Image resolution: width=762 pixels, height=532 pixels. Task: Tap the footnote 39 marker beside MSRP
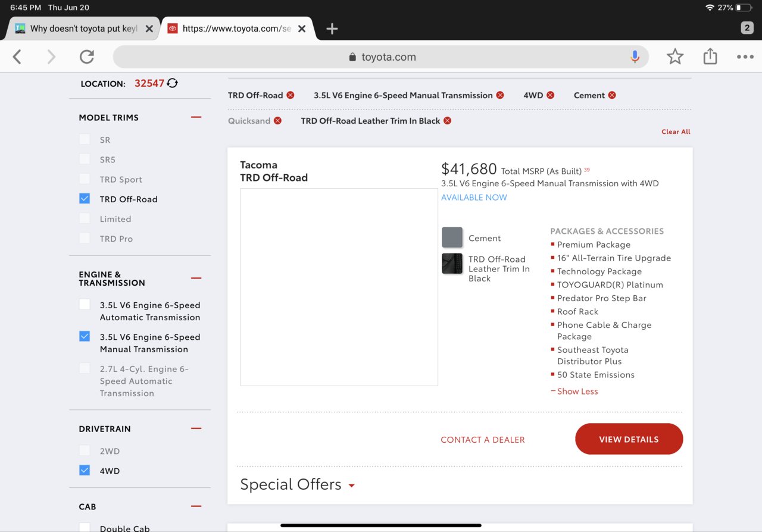(x=586, y=170)
